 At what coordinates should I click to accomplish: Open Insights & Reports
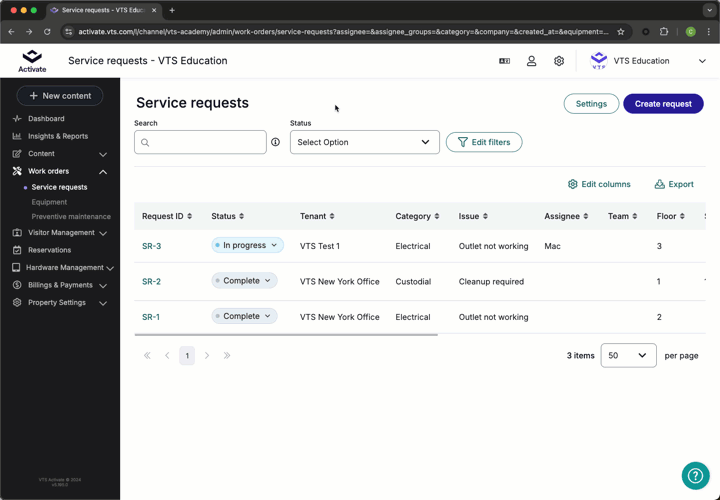[58, 136]
